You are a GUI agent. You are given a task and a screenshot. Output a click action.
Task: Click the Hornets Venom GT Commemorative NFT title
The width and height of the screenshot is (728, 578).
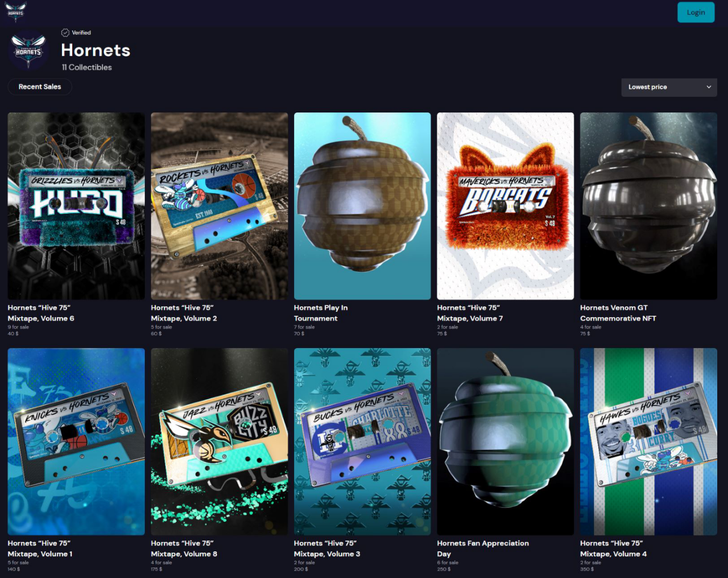618,313
